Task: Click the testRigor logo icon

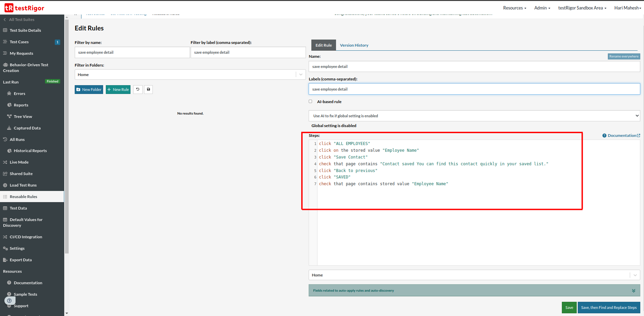Action: 9,8
